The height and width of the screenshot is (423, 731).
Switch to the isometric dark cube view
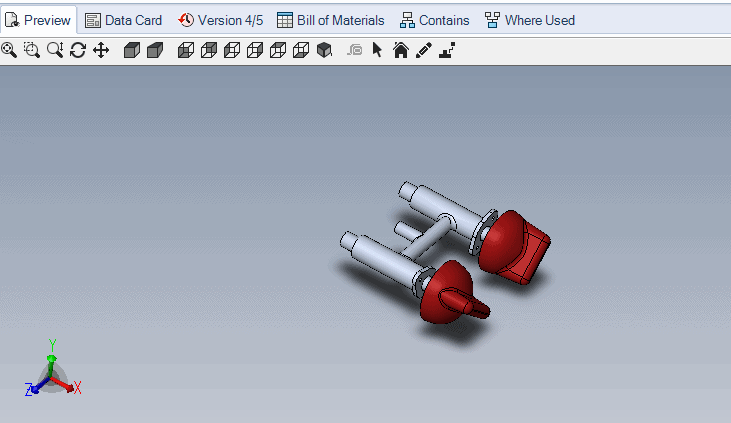pos(324,50)
